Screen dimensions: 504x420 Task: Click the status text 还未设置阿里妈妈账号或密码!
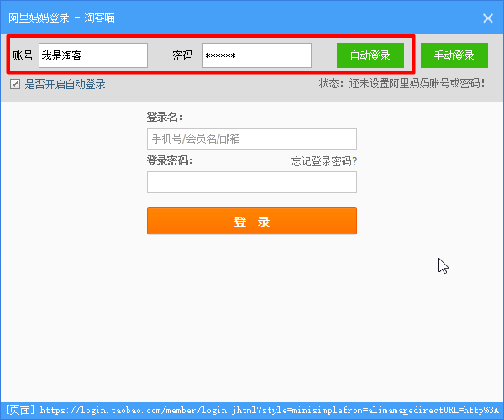click(417, 83)
